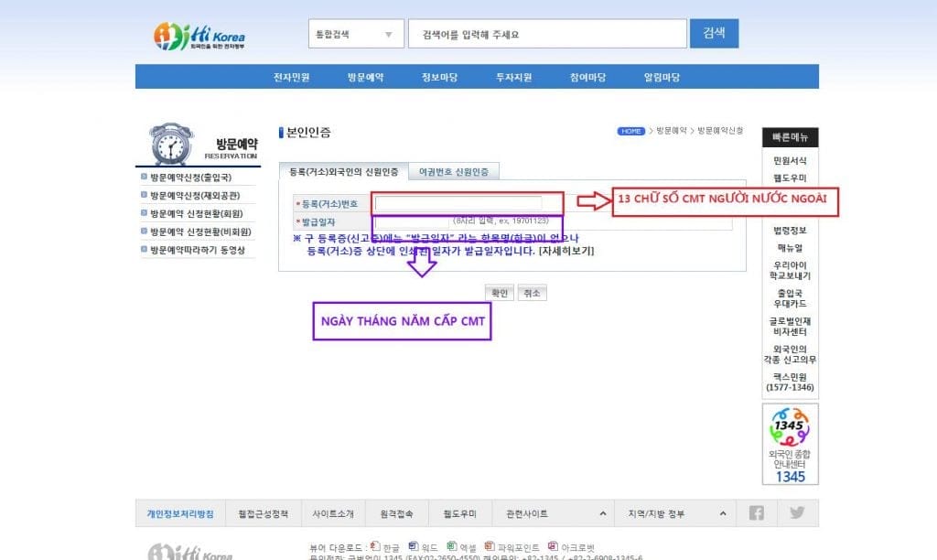The width and height of the screenshot is (937, 560).
Task: Open 전자민원 in the top navigation
Action: click(x=291, y=77)
